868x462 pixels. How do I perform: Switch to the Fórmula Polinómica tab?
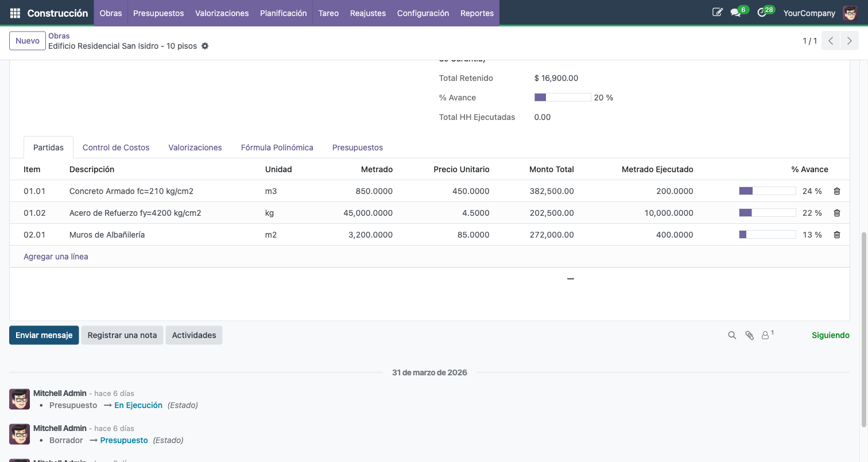coord(277,147)
